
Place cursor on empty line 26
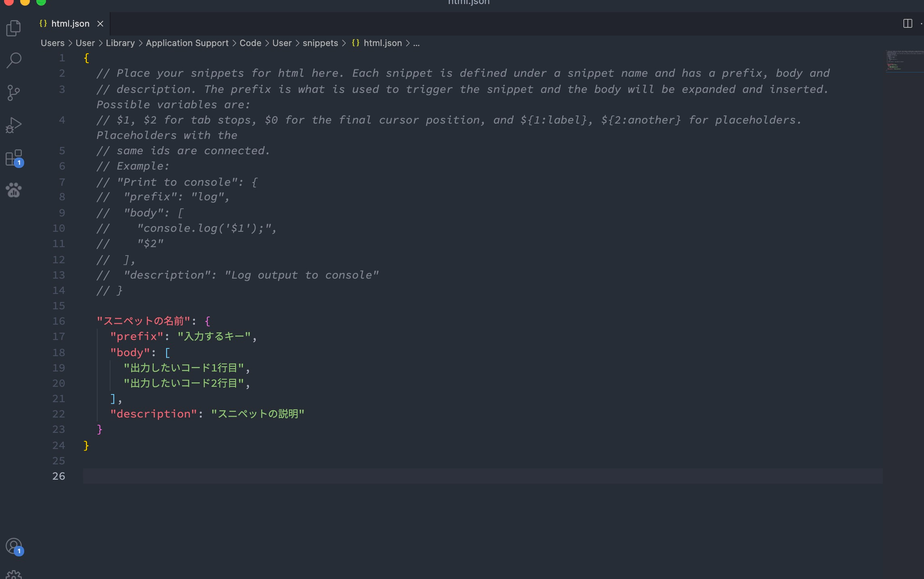(x=483, y=476)
